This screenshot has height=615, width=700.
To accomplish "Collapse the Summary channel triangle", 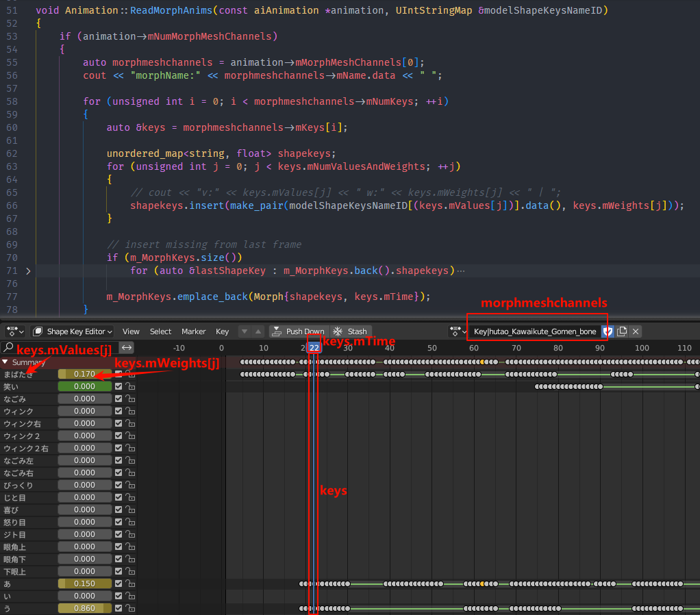I will (5, 362).
